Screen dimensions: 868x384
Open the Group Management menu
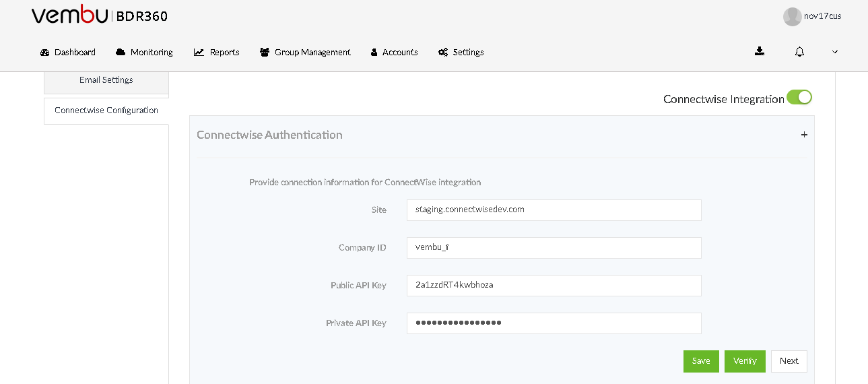[305, 52]
